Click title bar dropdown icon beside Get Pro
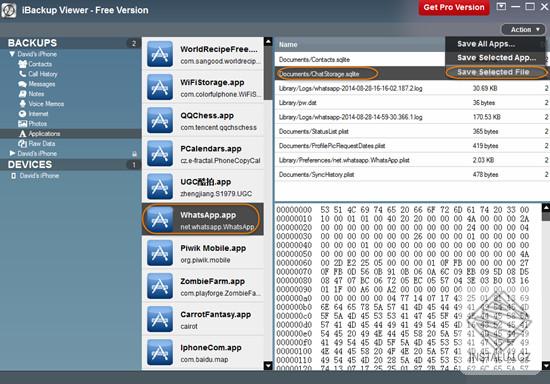 pos(501,7)
